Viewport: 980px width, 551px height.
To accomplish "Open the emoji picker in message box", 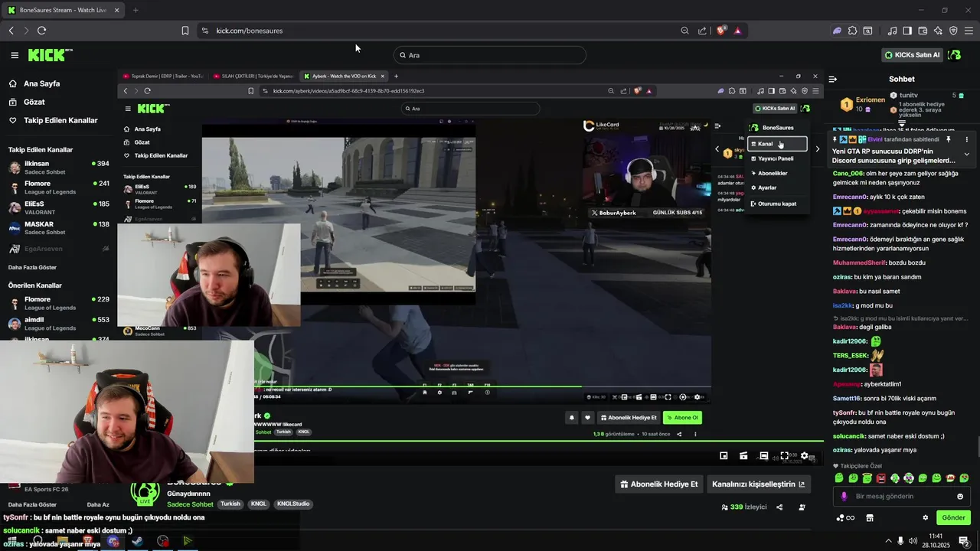I will [x=960, y=496].
